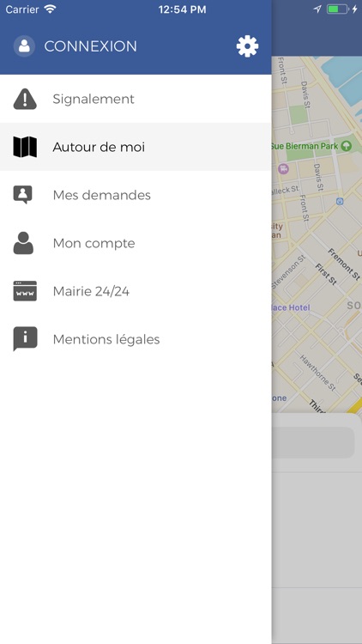Click the folded map icon

pyautogui.click(x=25, y=147)
